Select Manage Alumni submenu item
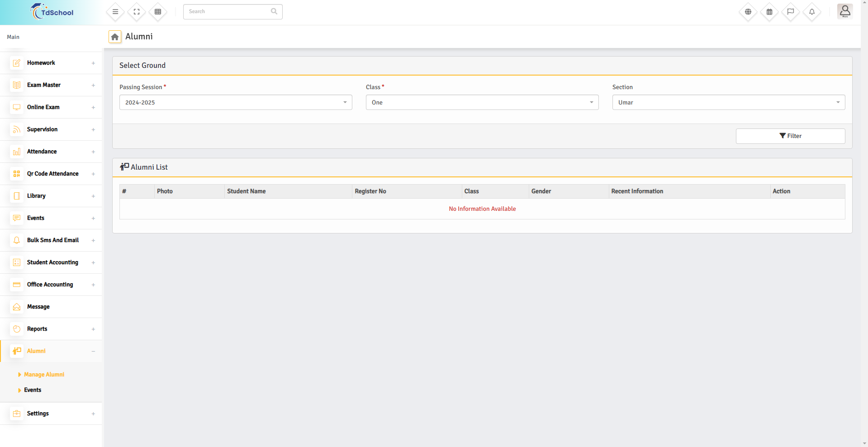The width and height of the screenshot is (868, 447). [x=44, y=375]
